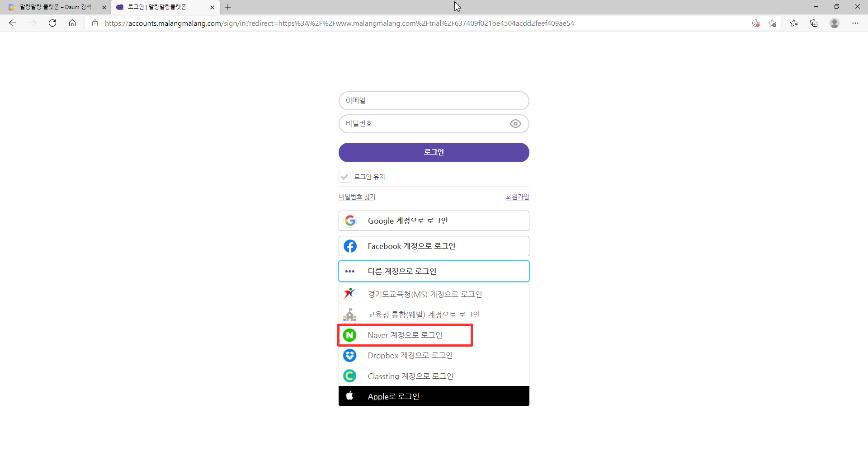Choose Dropbox 계정으로 로그인

[434, 356]
